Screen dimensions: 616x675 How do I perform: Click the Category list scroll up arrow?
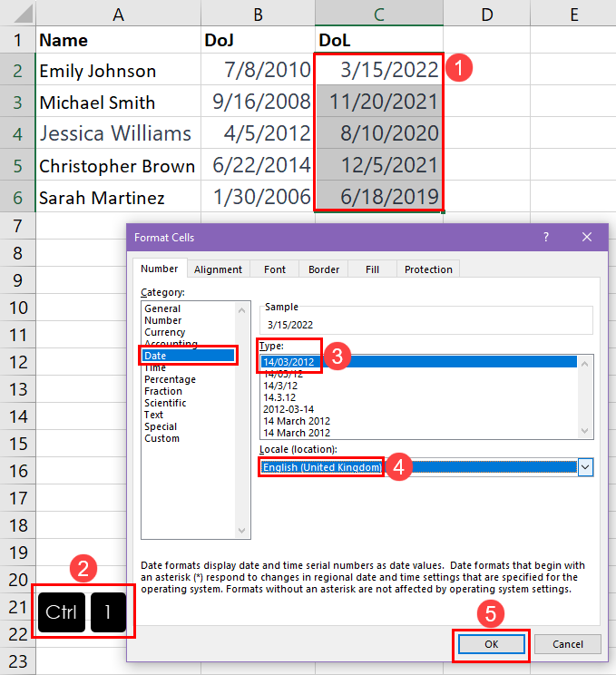tap(242, 310)
